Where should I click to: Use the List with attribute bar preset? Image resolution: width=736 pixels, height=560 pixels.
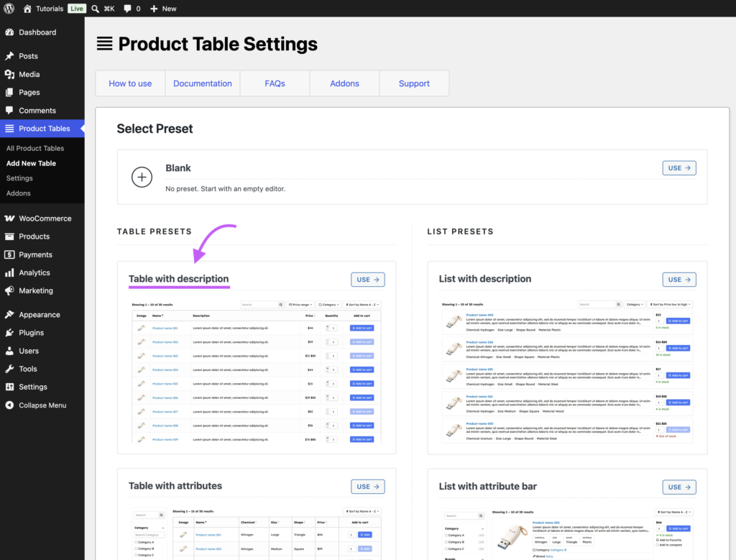679,487
